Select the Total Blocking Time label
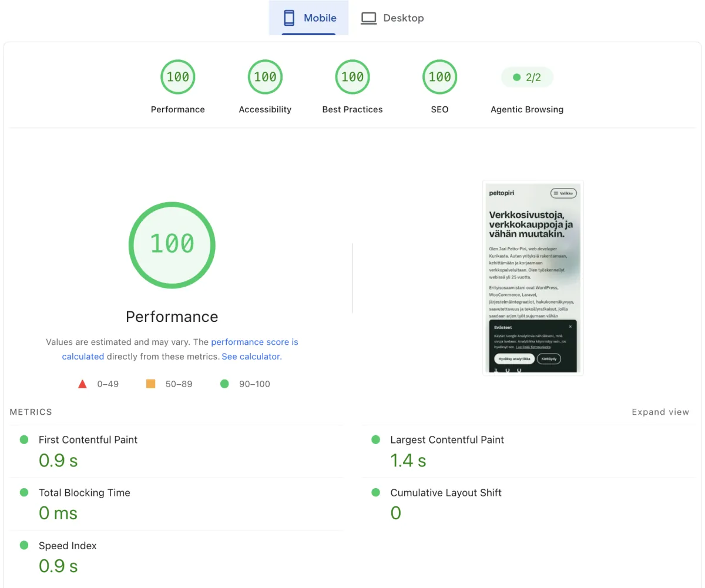The width and height of the screenshot is (705, 588). click(85, 492)
